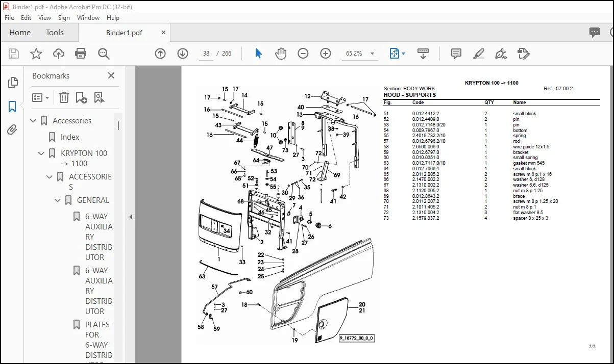Select the Highlight text tool

478,54
